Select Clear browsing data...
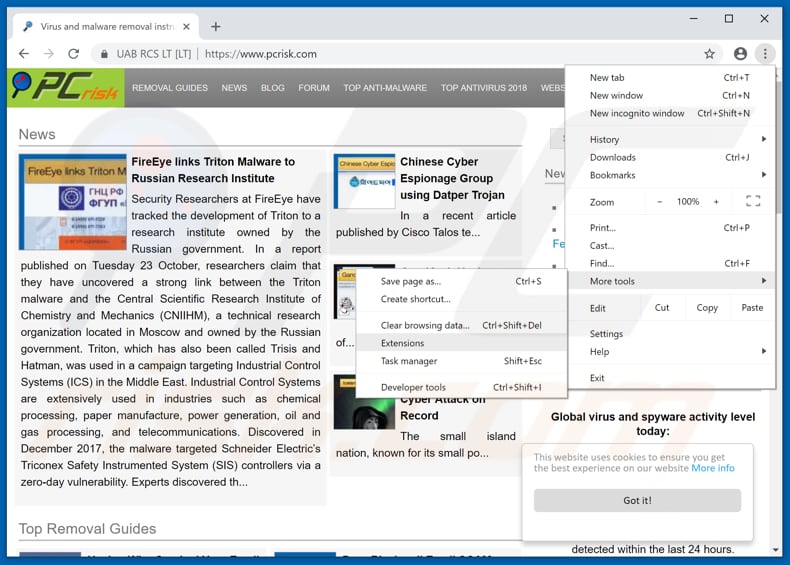This screenshot has height=565, width=790. (x=461, y=325)
